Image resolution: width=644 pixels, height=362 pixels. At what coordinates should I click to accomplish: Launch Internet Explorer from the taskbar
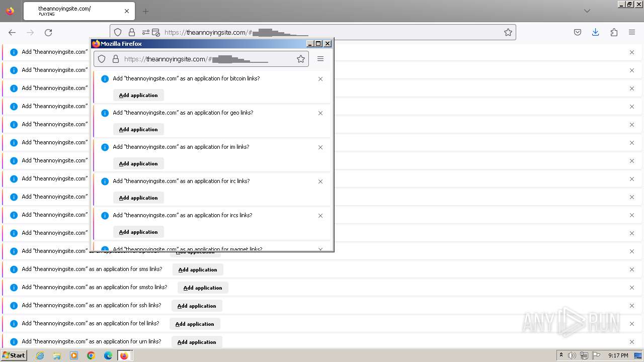[40, 355]
